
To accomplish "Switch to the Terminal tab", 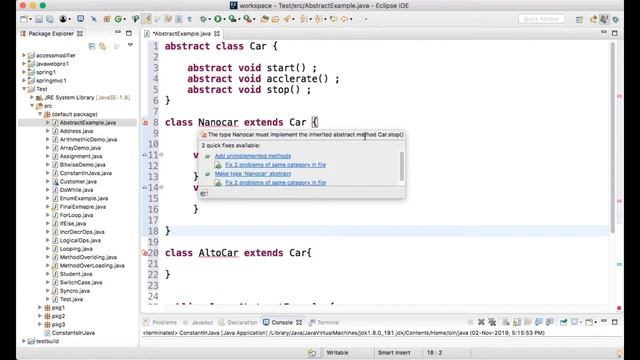I will pyautogui.click(x=324, y=322).
